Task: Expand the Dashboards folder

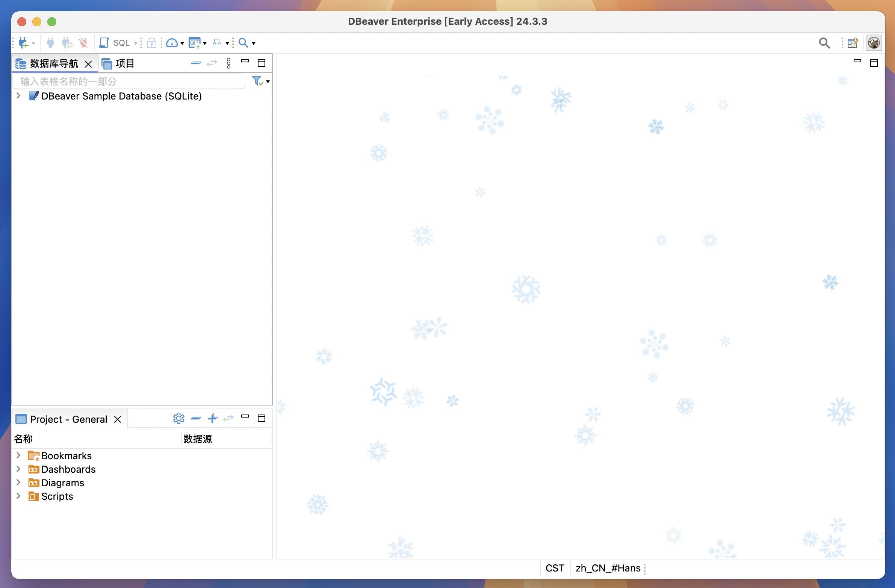Action: tap(18, 469)
